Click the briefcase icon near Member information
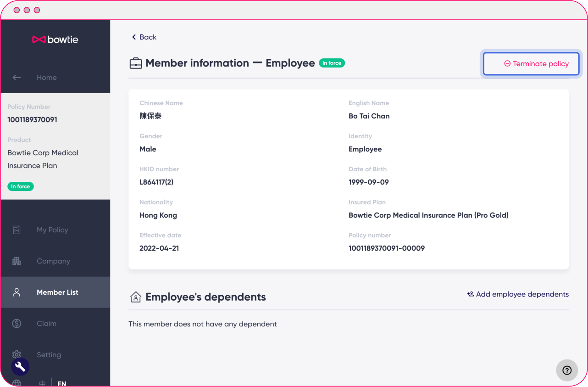The height and width of the screenshot is (387, 588). pyautogui.click(x=136, y=63)
